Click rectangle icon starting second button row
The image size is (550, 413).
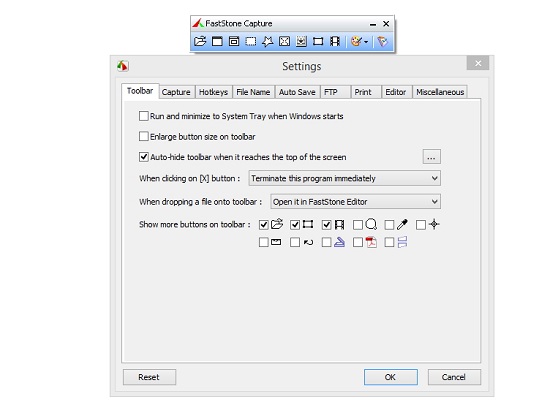point(276,242)
